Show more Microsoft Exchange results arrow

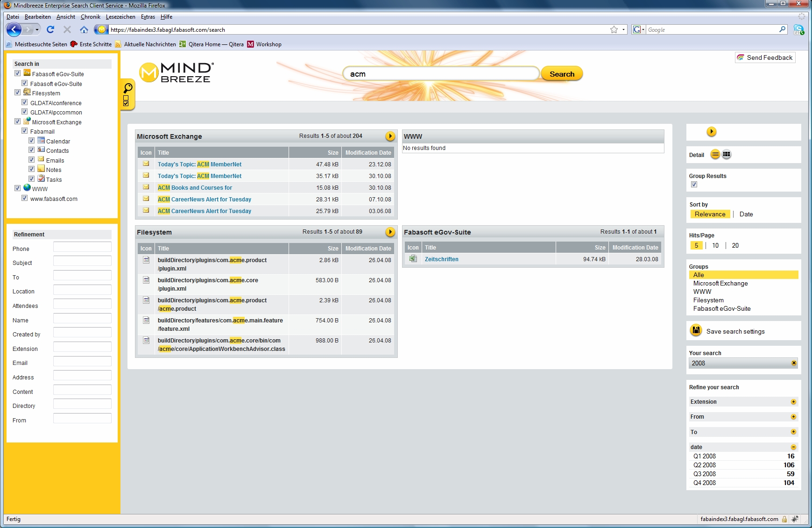[390, 136]
